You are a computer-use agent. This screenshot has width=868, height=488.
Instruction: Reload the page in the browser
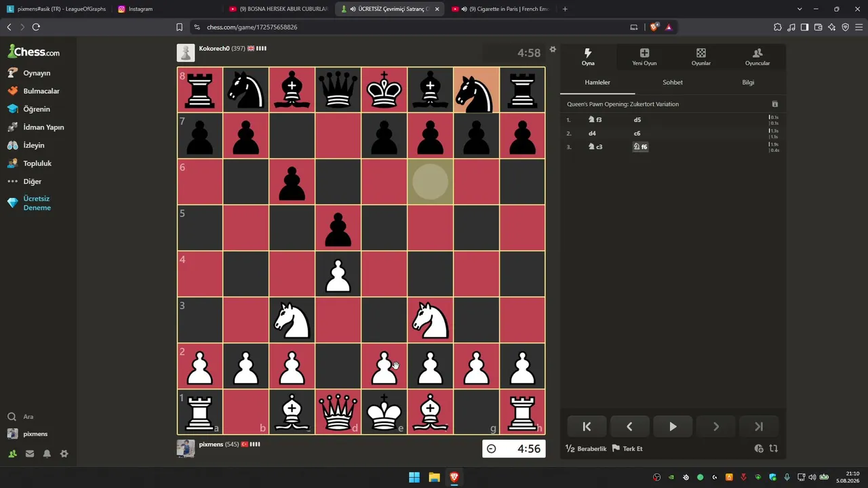pos(36,27)
